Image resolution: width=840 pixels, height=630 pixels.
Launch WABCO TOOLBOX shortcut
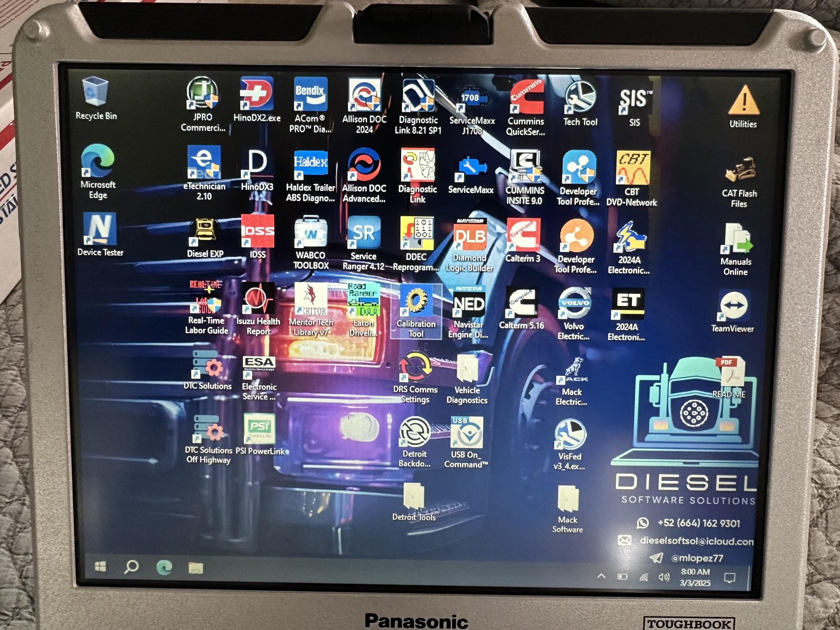click(311, 232)
